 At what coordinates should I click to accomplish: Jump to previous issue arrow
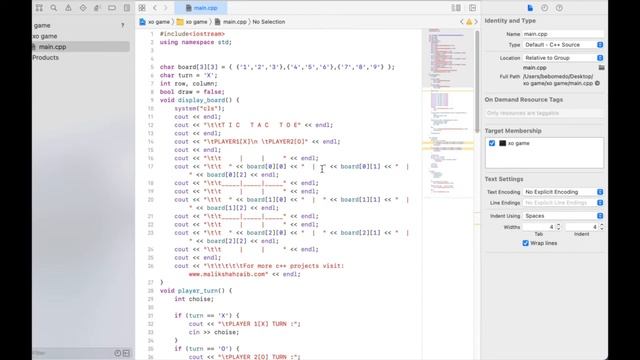tap(462, 22)
